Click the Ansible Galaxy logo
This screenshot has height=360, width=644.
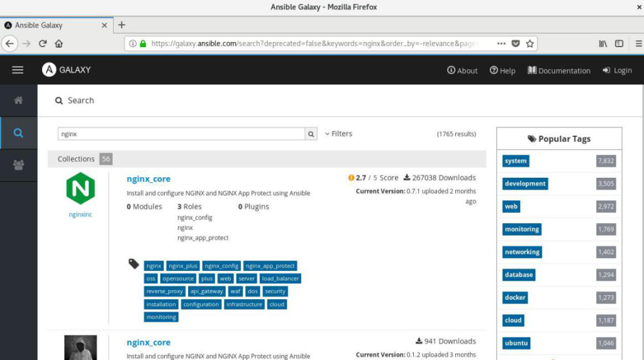coord(67,70)
